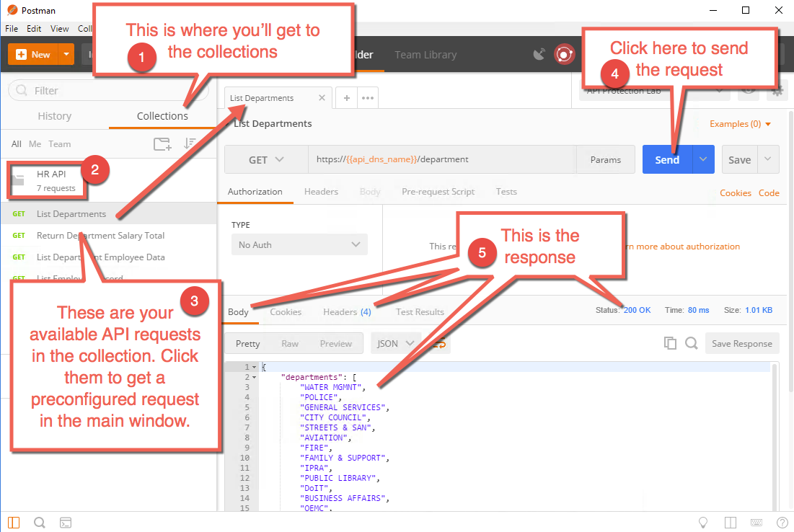The width and height of the screenshot is (794, 532).
Task: Click the orange sync status icon
Action: [564, 54]
